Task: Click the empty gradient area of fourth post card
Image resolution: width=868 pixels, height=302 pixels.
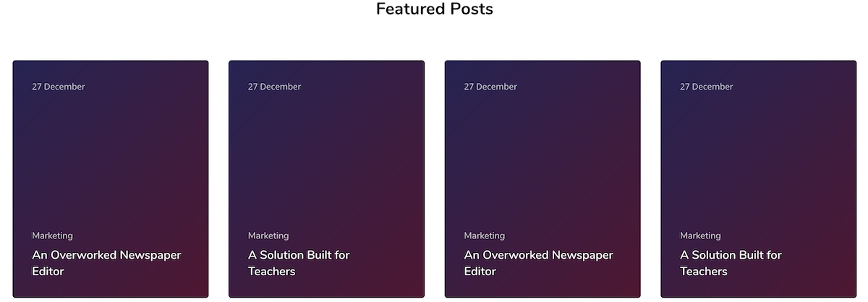Action: [759, 159]
